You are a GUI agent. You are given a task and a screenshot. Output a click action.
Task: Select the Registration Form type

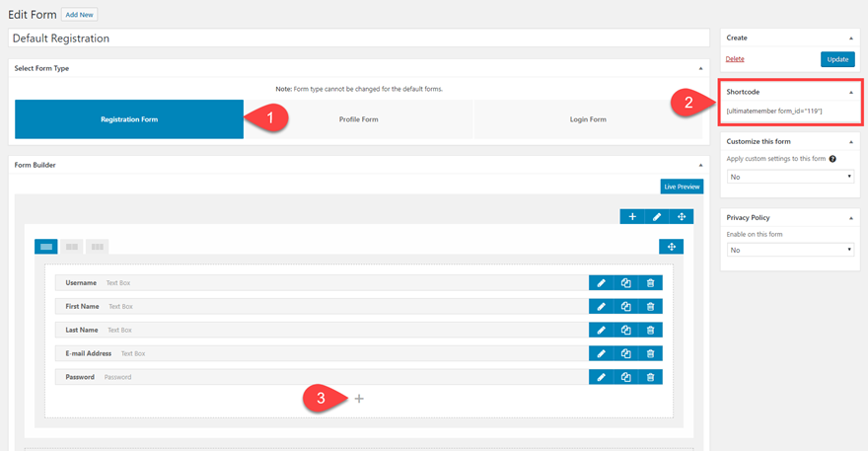(x=129, y=119)
